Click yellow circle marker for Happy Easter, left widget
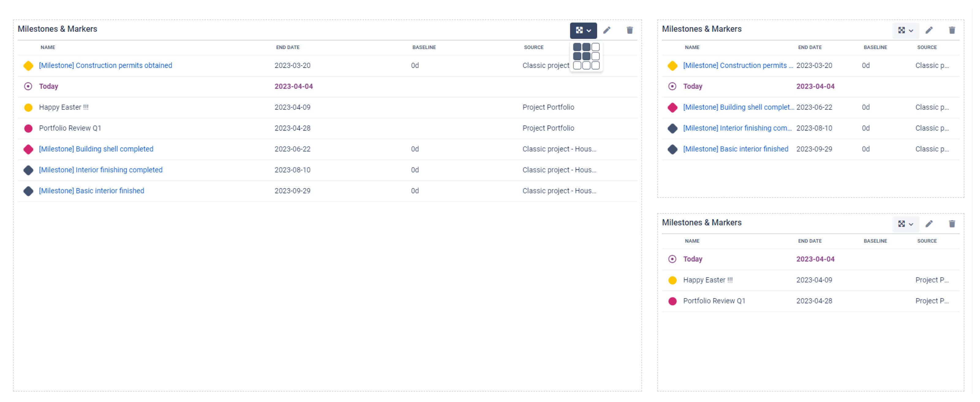This screenshot has height=402, width=980. coord(28,107)
